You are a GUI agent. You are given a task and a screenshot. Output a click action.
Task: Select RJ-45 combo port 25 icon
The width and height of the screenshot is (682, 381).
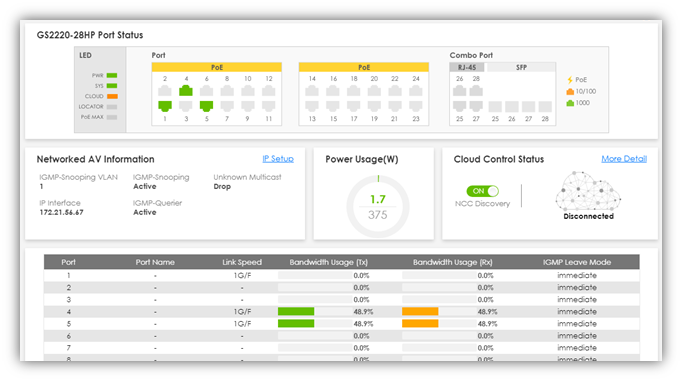click(x=459, y=106)
